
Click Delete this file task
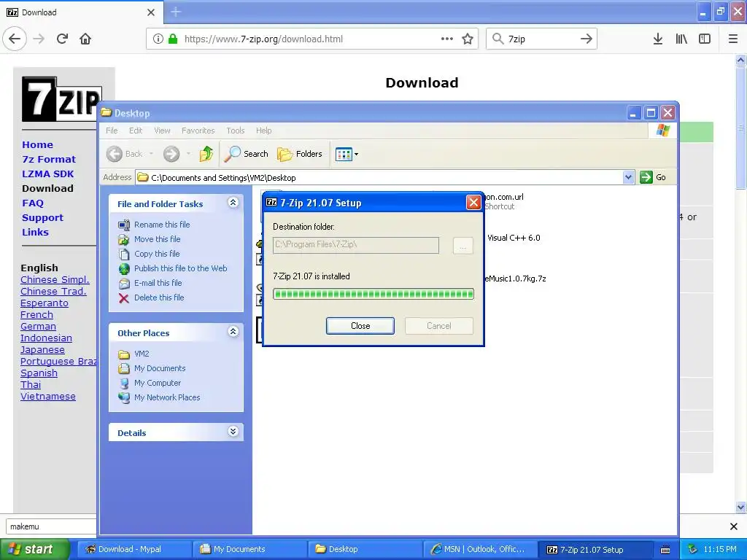pos(158,297)
